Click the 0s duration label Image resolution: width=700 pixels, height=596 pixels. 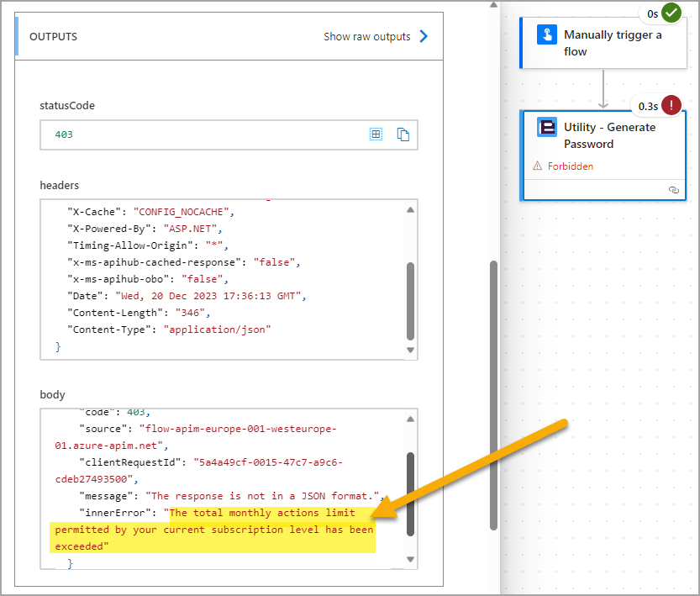pyautogui.click(x=653, y=13)
